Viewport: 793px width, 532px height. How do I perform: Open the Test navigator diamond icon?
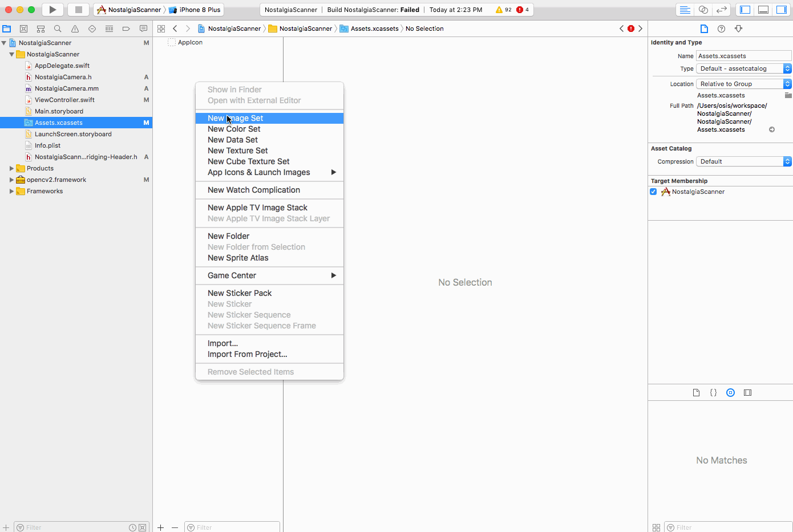[92, 29]
